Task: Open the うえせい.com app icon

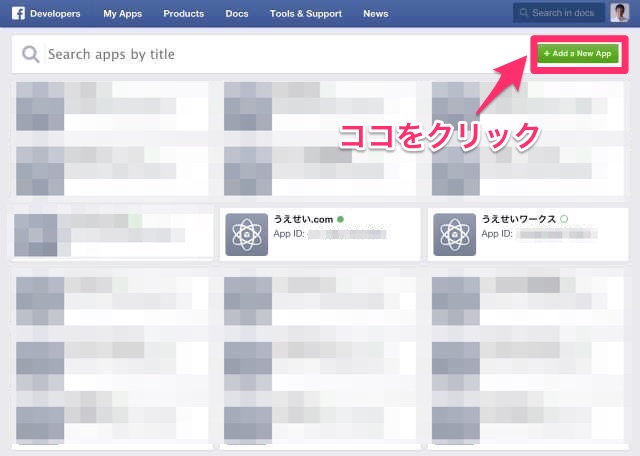Action: click(247, 234)
